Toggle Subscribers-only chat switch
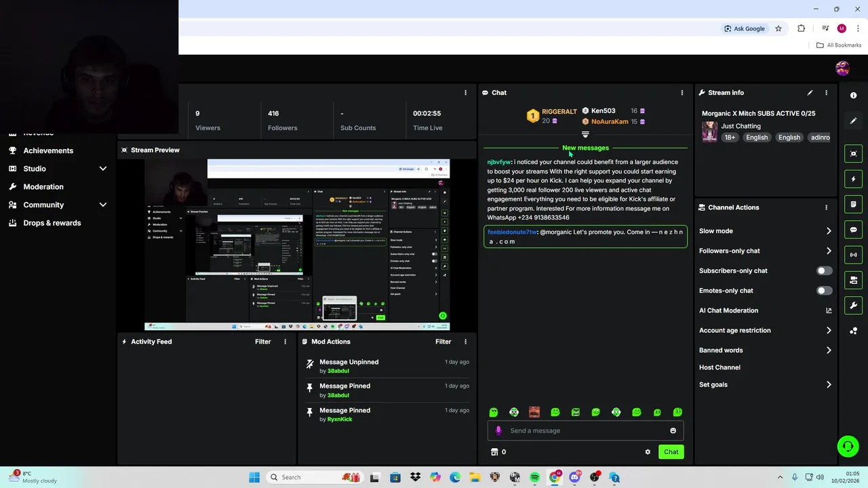The height and width of the screenshot is (488, 868). pos(823,270)
